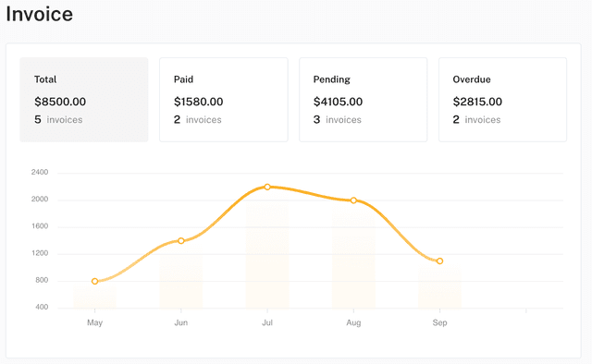Pick the Jul peak data point
Viewport: 592px width, 364px height.
click(x=267, y=187)
